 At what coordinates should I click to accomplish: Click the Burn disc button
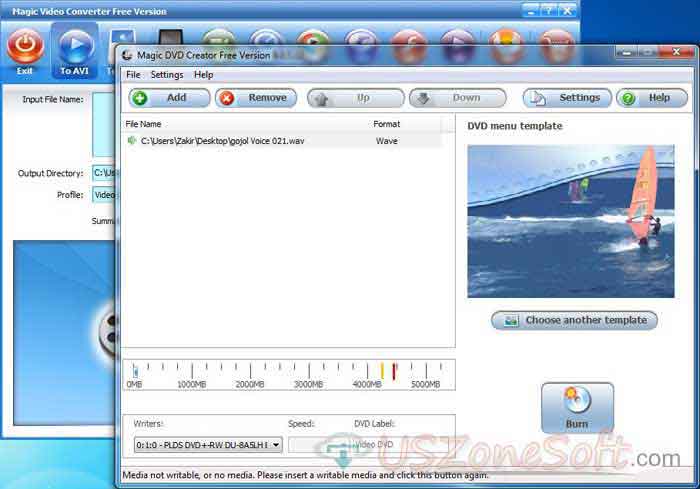(577, 408)
